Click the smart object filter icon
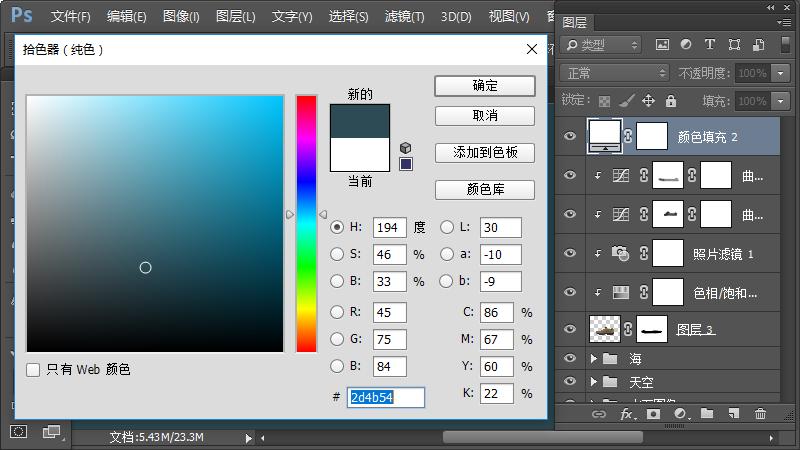 (759, 45)
